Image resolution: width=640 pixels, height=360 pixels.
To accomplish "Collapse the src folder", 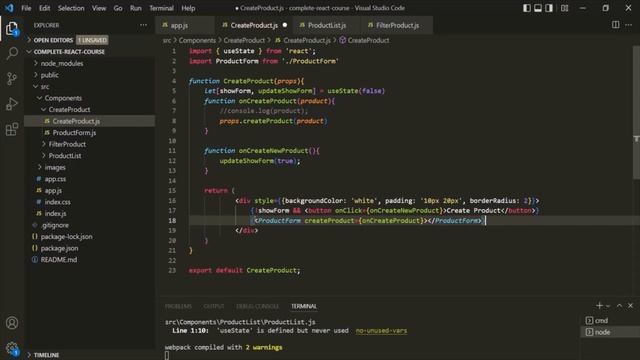I will tap(90, 87).
